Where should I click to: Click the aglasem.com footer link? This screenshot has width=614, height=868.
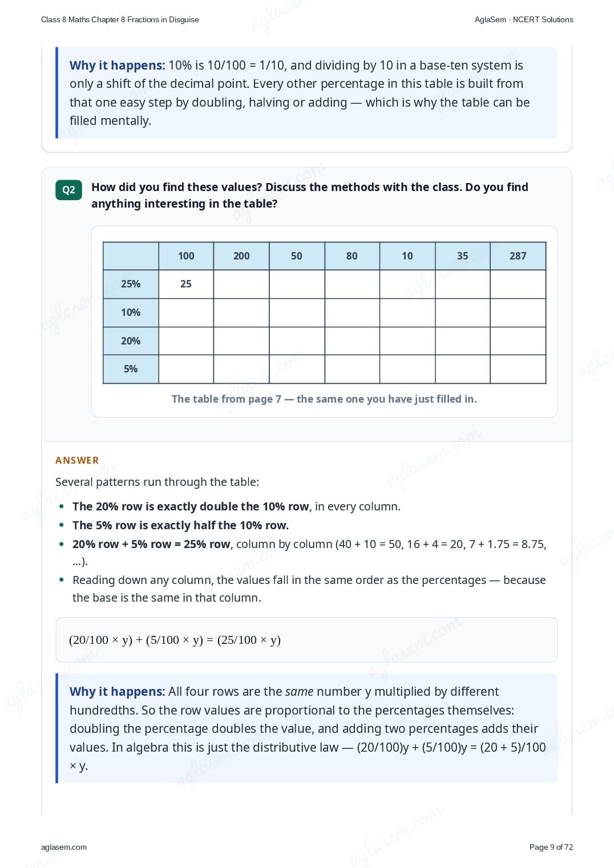point(64,847)
